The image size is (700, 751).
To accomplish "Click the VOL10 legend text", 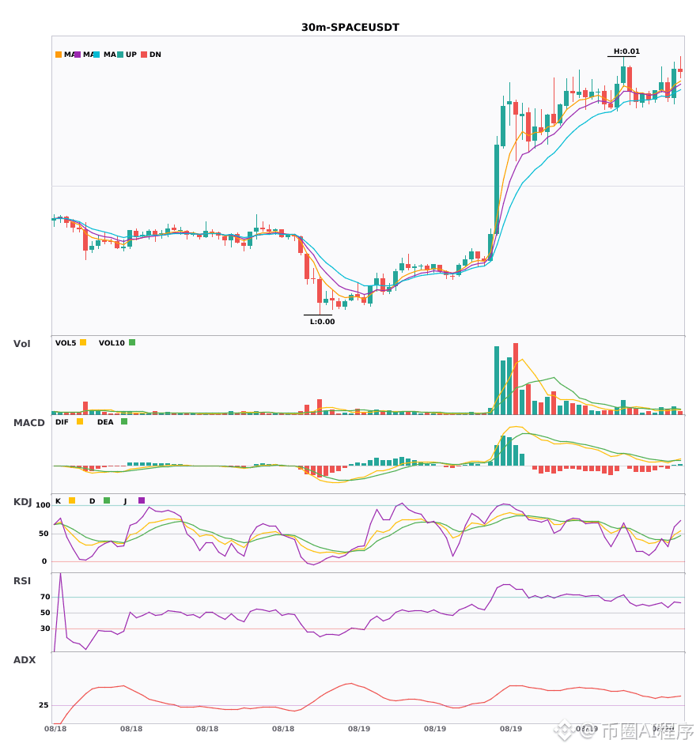I will (112, 343).
